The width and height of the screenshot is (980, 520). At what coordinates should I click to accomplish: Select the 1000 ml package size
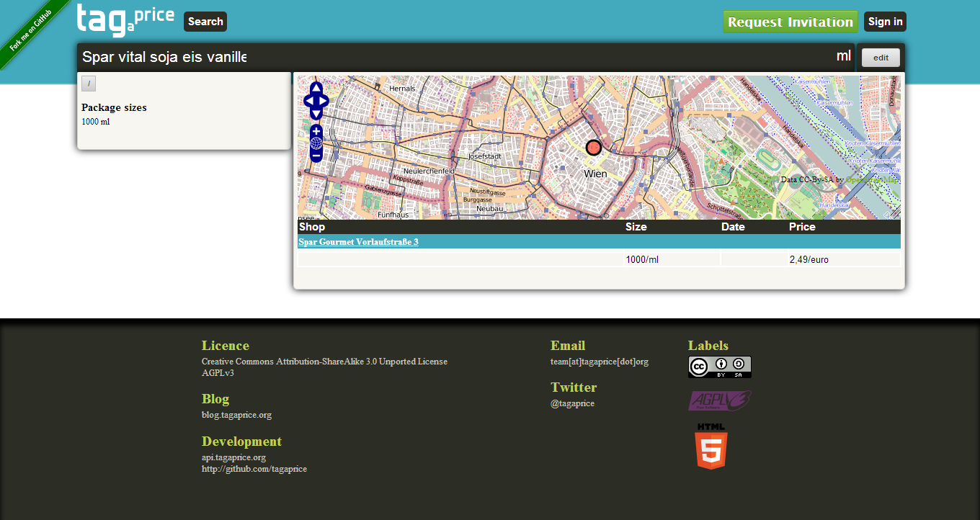tap(95, 122)
